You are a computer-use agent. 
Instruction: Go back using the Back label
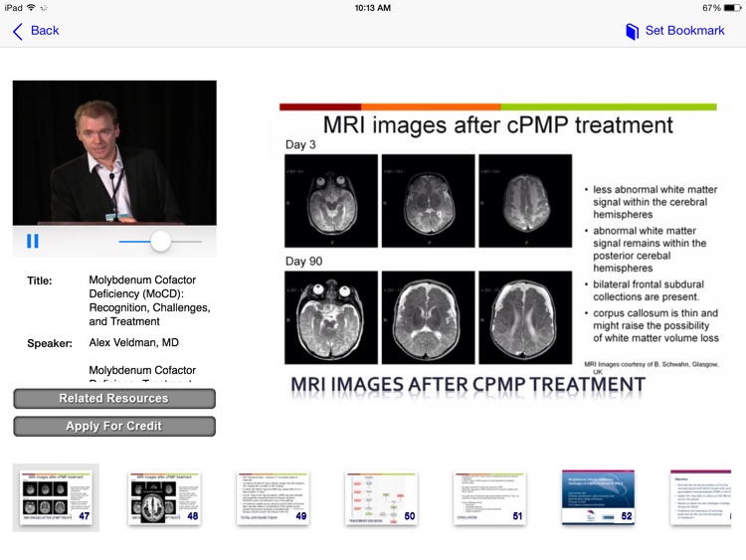(x=45, y=31)
